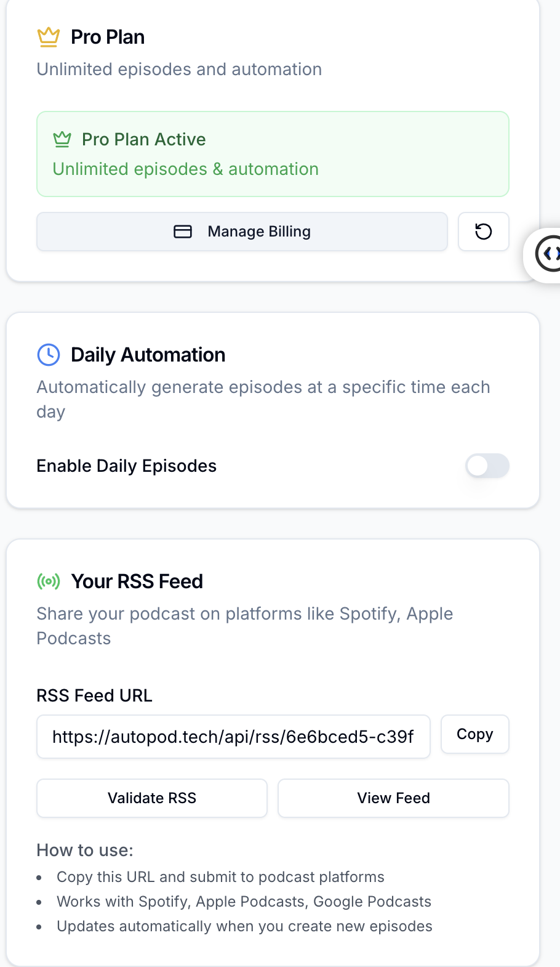Screen dimensions: 560x967
Task: Click the View Feed button
Action: (x=393, y=798)
